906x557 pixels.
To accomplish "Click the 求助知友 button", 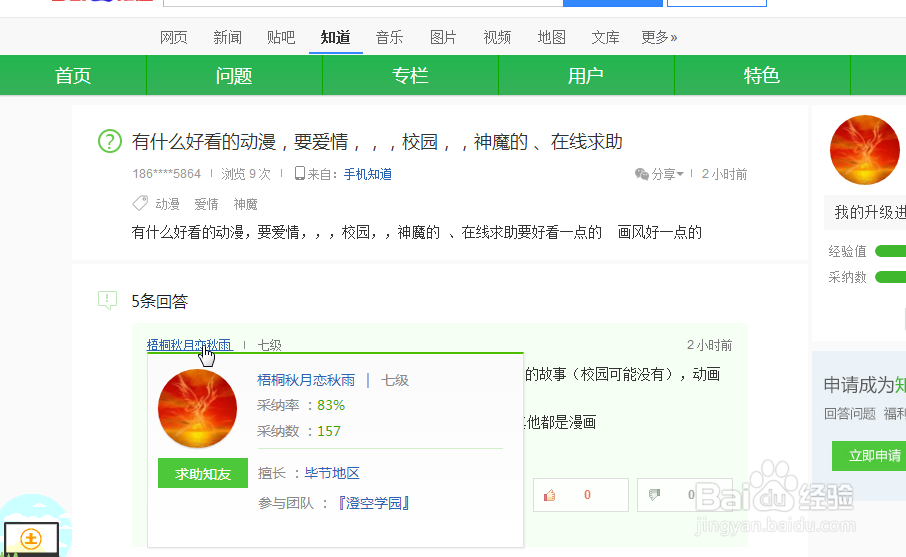I will (x=203, y=473).
